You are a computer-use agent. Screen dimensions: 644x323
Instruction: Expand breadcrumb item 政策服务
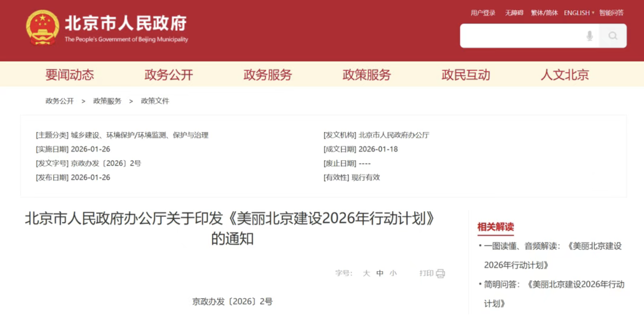click(x=107, y=101)
